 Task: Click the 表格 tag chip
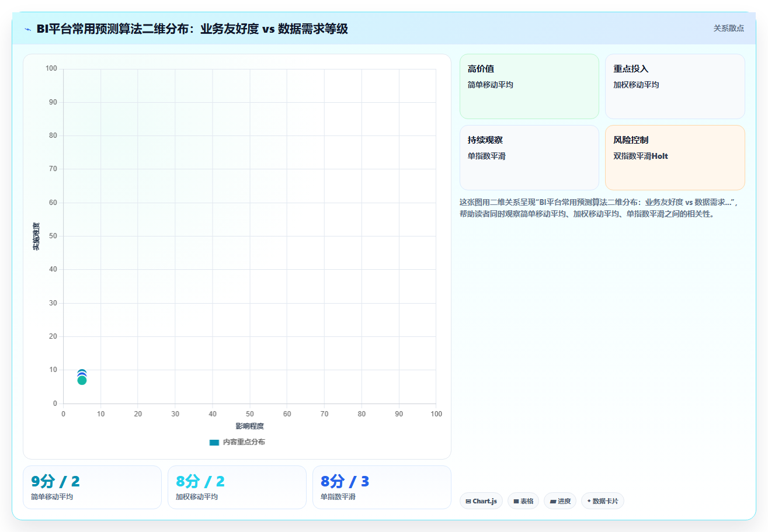(x=523, y=501)
